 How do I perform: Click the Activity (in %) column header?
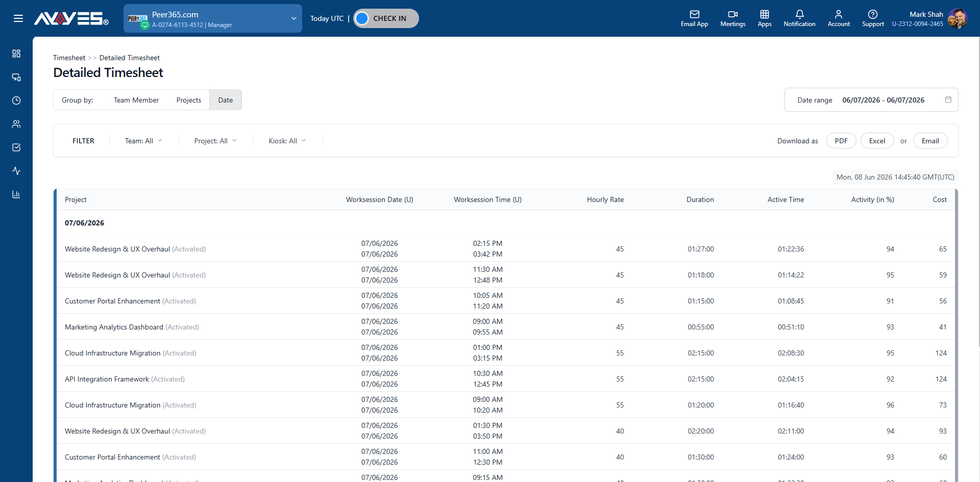click(x=873, y=199)
